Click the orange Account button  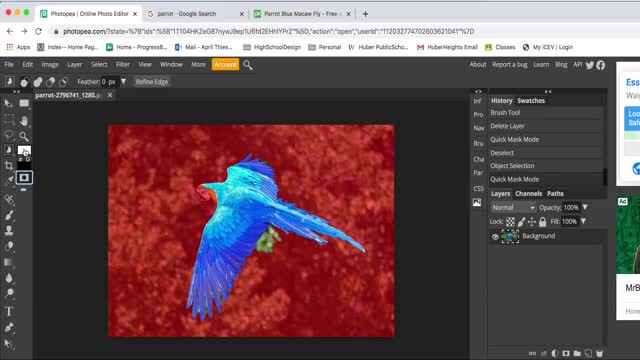coord(225,64)
